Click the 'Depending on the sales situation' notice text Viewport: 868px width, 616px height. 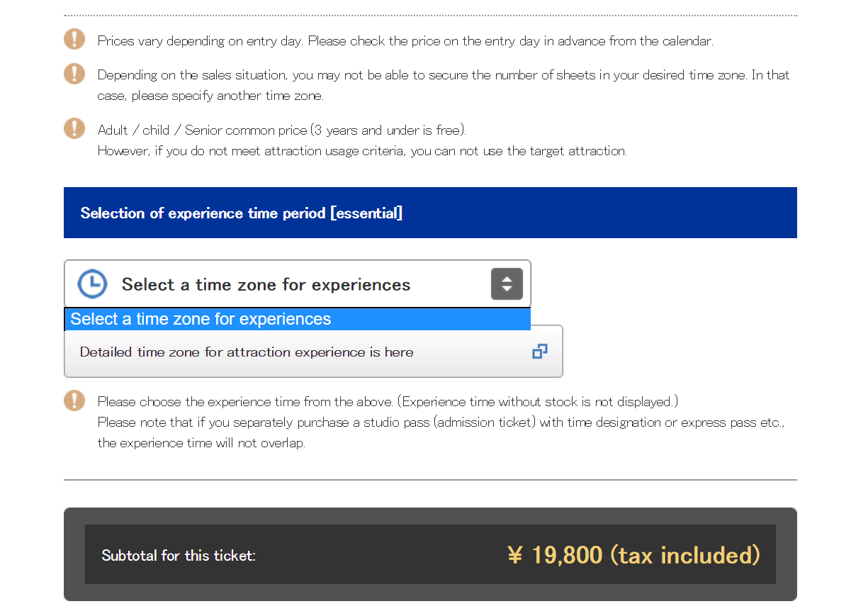pyautogui.click(x=443, y=75)
